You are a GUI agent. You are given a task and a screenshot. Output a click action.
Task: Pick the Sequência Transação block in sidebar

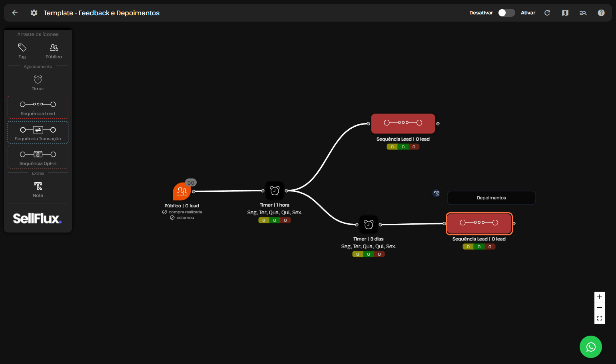[x=38, y=132]
